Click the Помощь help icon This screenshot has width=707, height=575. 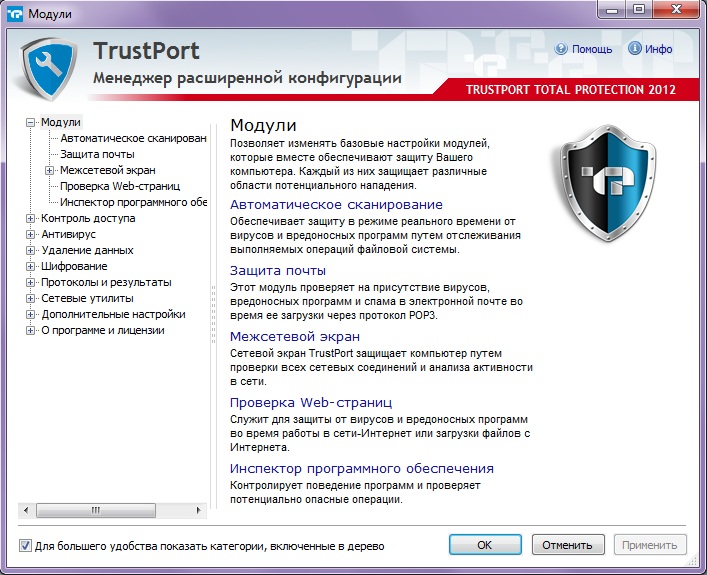(x=561, y=48)
